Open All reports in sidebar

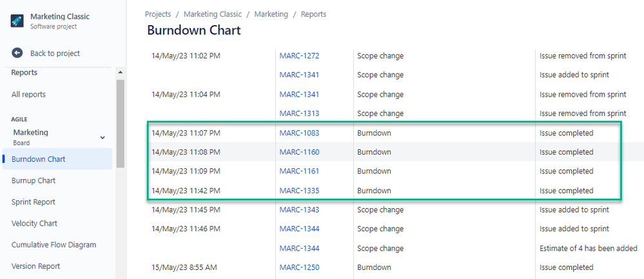tap(28, 94)
